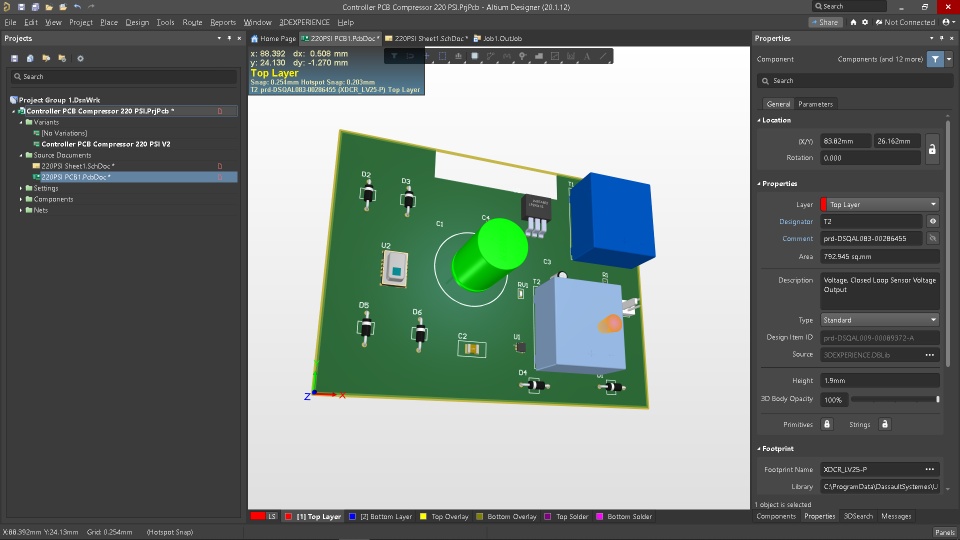Click the Undo arrow icon

77,7
